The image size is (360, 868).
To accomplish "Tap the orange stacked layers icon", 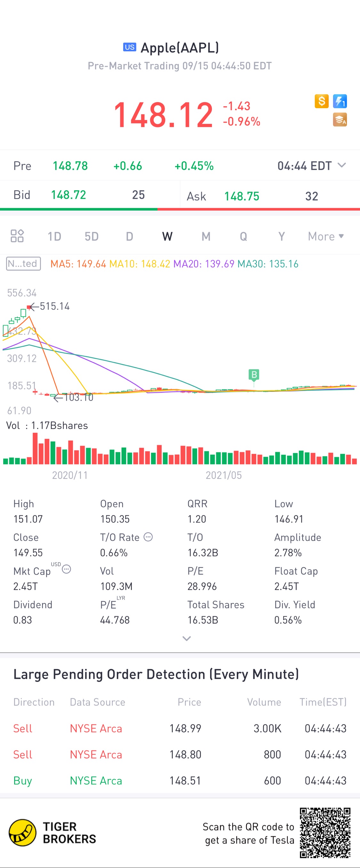I will point(340,120).
